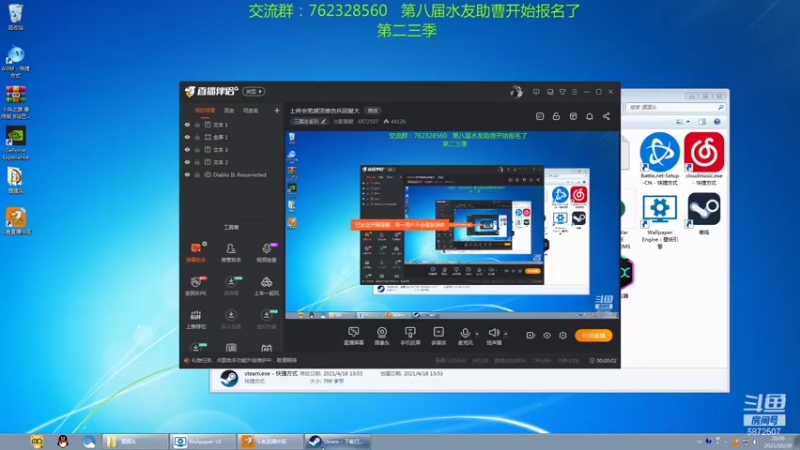Click the stream preview canvas
This screenshot has width=800, height=450.
click(452, 225)
